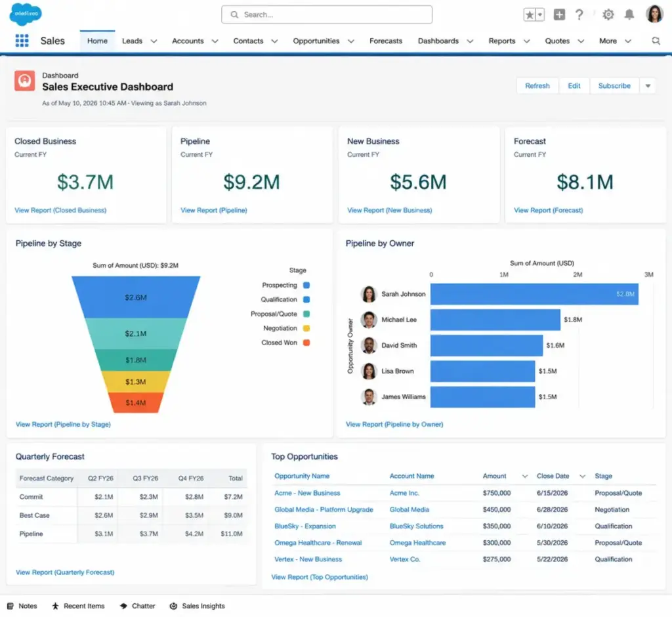Click Sarah Johnson's avatar in the chart
This screenshot has width=672, height=617.
coord(369,294)
